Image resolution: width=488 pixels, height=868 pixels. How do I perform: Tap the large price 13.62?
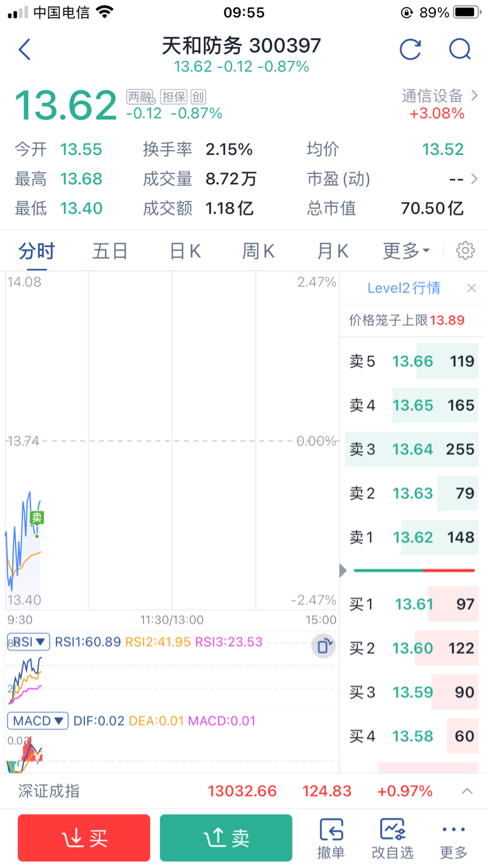pos(66,105)
